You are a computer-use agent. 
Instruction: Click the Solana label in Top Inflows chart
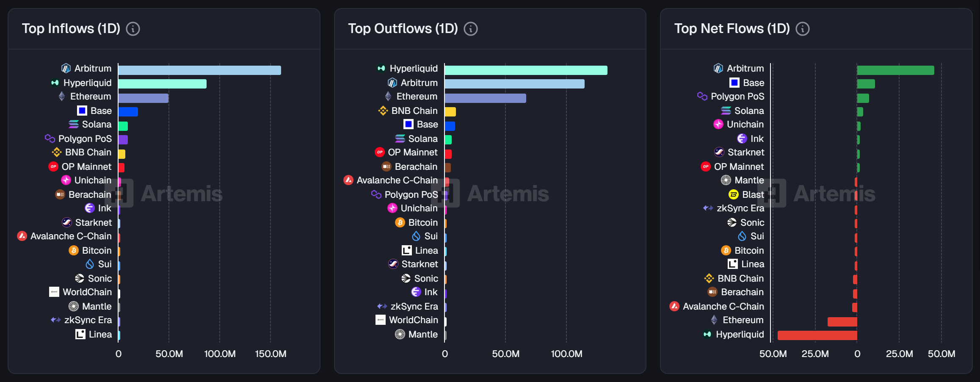coord(97,124)
